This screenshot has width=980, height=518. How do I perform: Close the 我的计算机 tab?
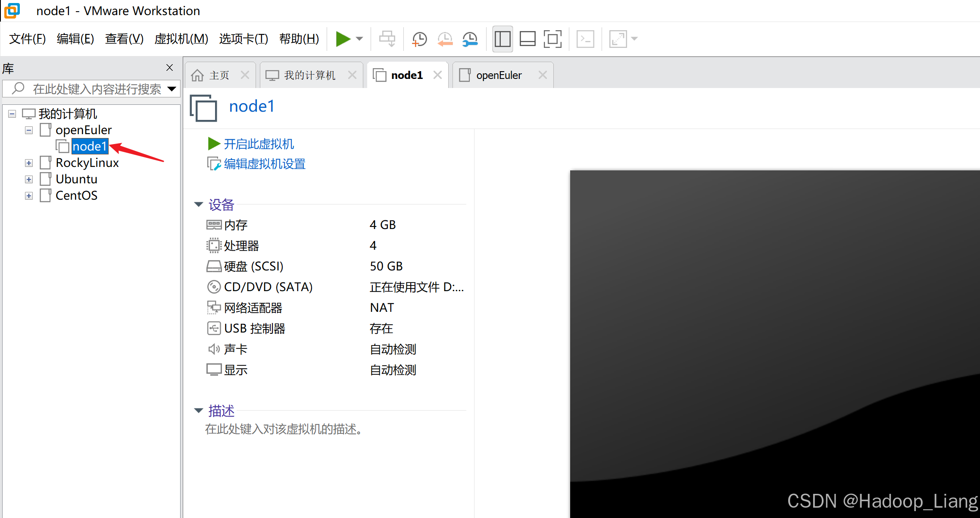352,75
